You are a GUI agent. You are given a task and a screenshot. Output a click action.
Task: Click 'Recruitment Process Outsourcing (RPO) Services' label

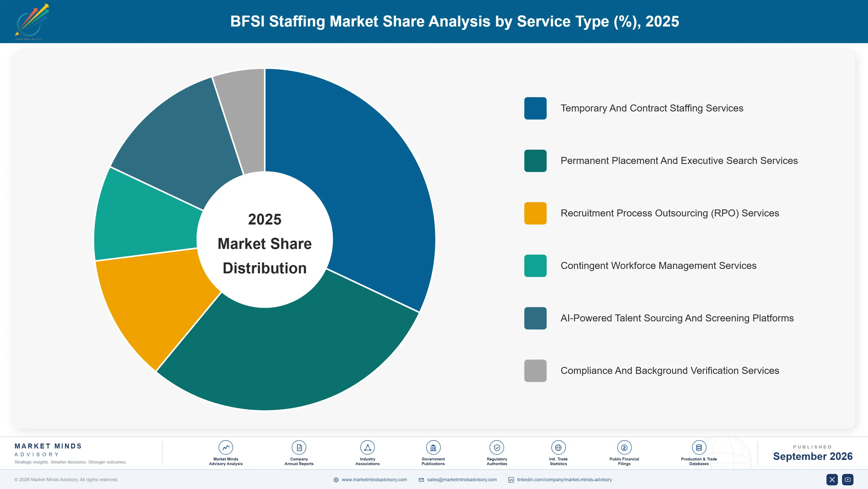669,213
